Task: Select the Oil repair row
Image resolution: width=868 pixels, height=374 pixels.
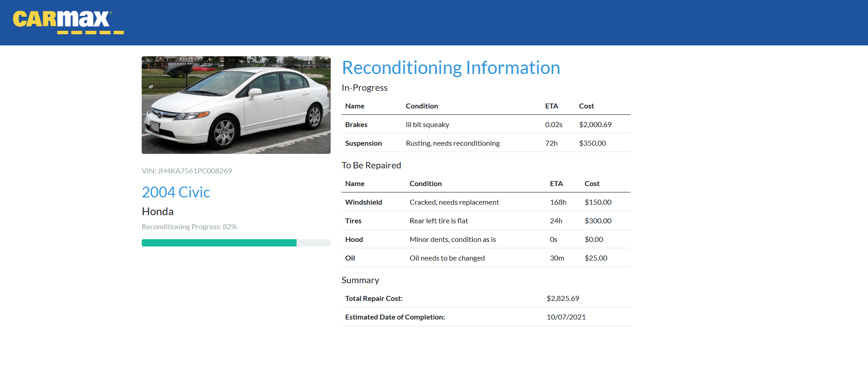Action: click(486, 258)
